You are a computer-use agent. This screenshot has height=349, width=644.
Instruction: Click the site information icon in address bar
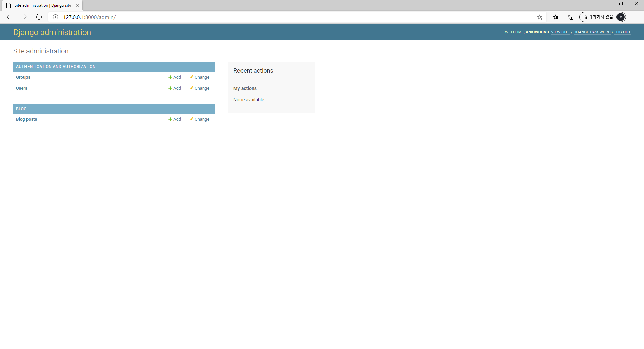tap(56, 17)
